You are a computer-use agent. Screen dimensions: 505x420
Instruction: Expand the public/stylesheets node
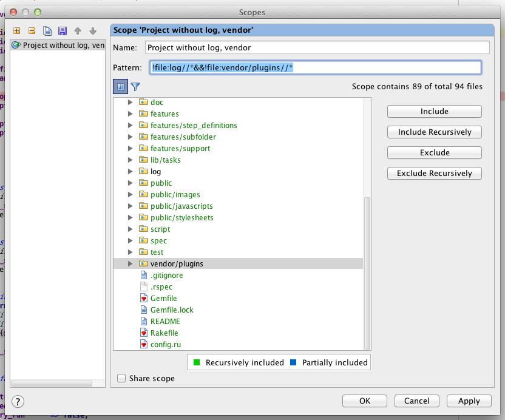130,218
